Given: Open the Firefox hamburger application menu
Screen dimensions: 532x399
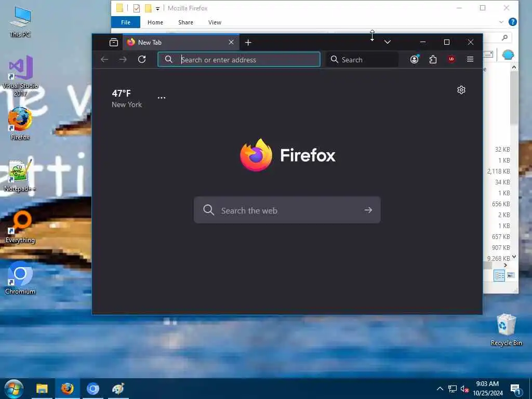Looking at the screenshot, I should 470,59.
